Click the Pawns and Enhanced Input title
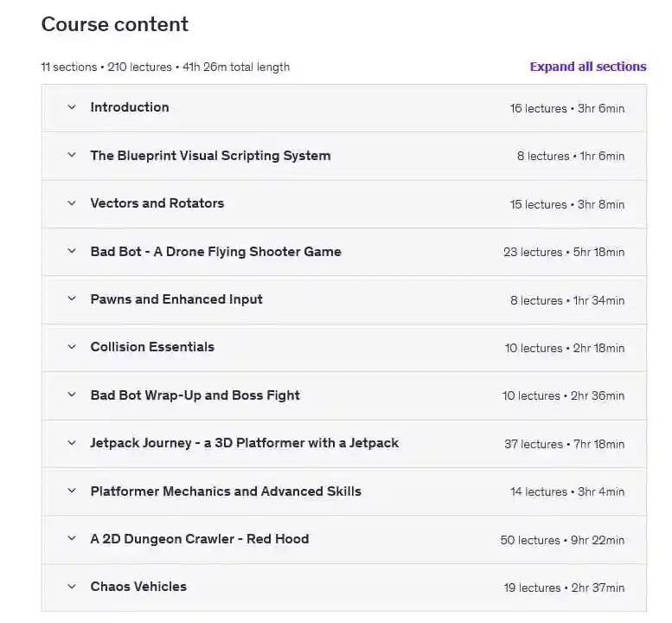 click(x=176, y=299)
